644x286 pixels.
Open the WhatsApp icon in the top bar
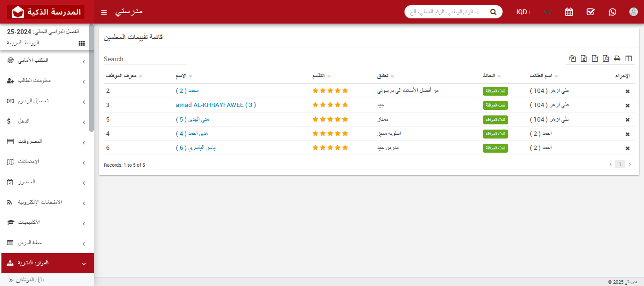pyautogui.click(x=612, y=12)
